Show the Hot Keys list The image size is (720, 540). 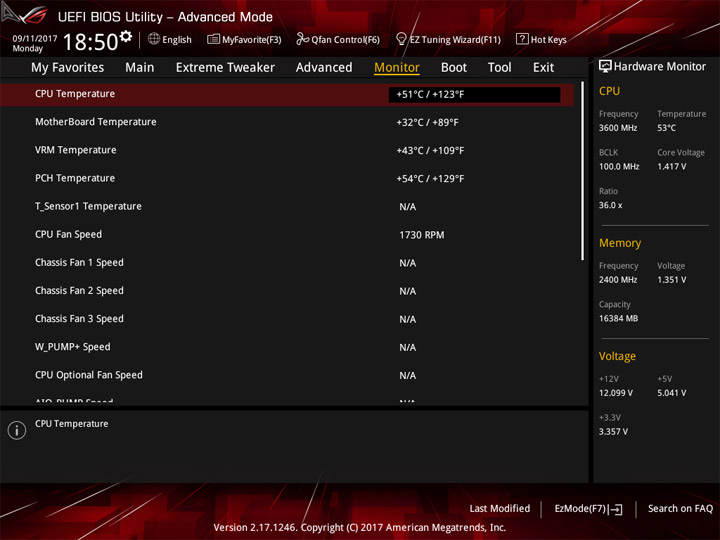[541, 39]
